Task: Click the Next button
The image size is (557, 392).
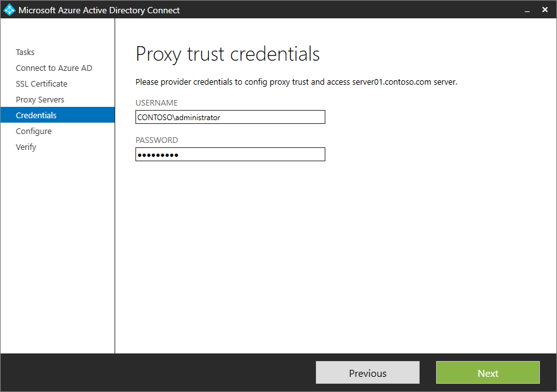Action: coord(487,372)
